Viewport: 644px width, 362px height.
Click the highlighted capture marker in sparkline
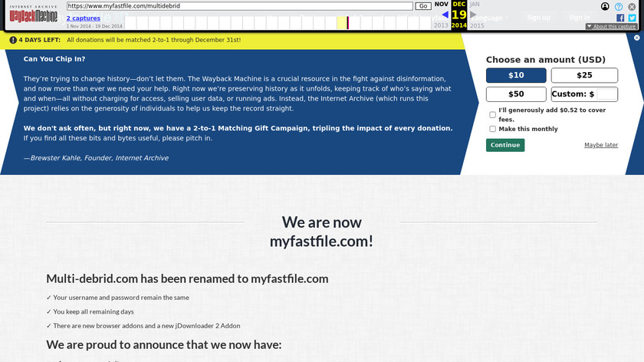point(347,22)
